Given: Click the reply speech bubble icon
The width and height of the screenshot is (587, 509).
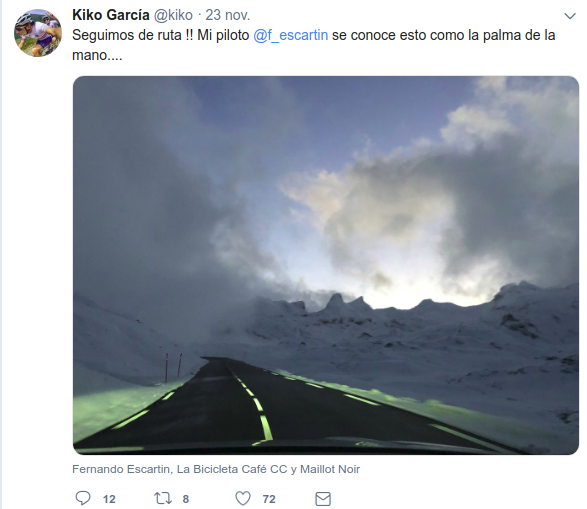Looking at the screenshot, I should (x=83, y=499).
